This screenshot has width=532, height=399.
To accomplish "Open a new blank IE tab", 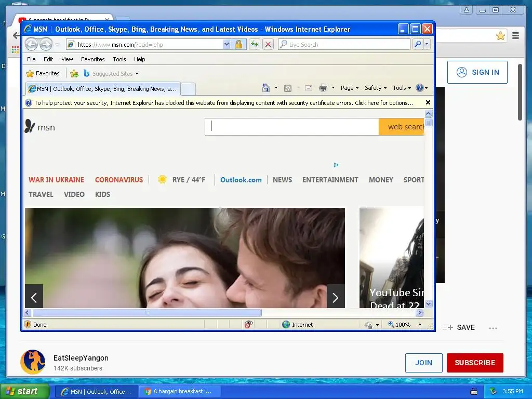I will [x=188, y=89].
